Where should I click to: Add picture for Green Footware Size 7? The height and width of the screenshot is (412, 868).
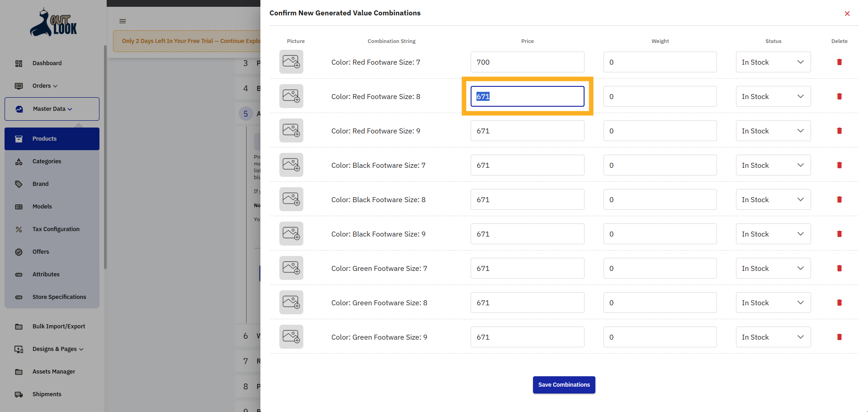[291, 268]
